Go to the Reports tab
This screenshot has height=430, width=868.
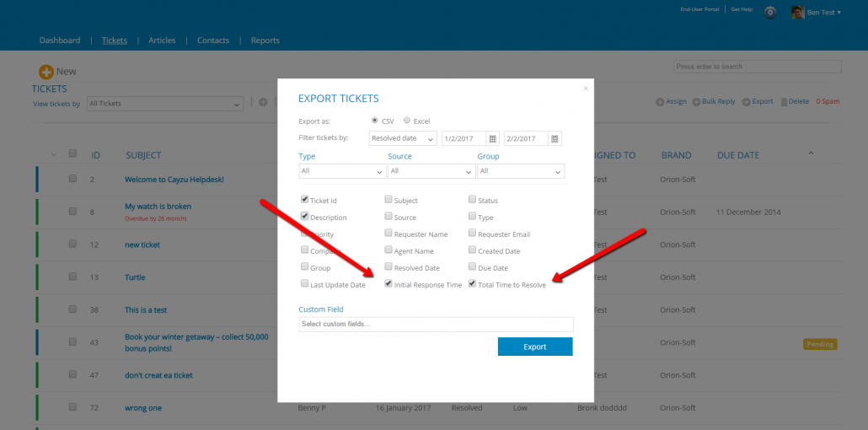(x=265, y=40)
